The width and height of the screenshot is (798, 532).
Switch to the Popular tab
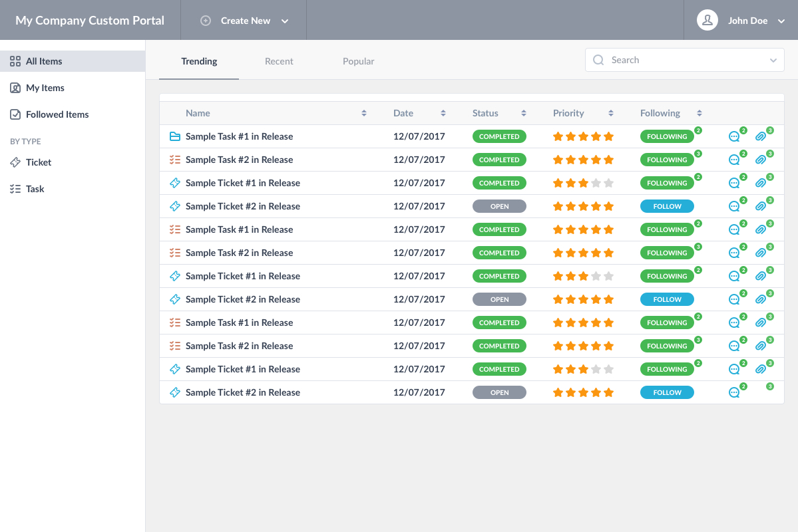tap(358, 61)
